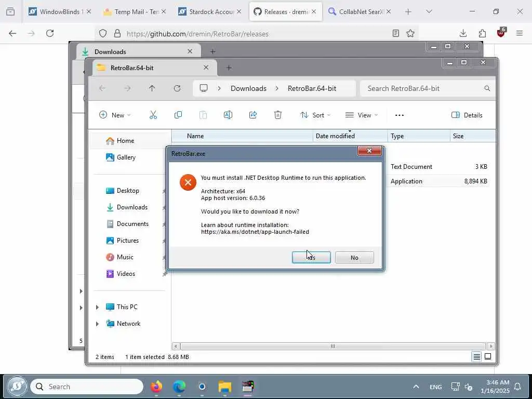Click the Firefox address bar URL

tap(197, 34)
